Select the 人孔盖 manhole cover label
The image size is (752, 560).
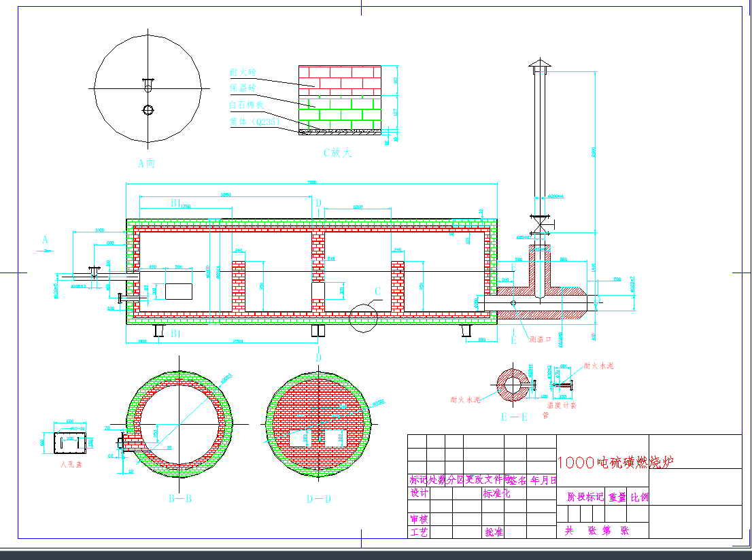(70, 464)
